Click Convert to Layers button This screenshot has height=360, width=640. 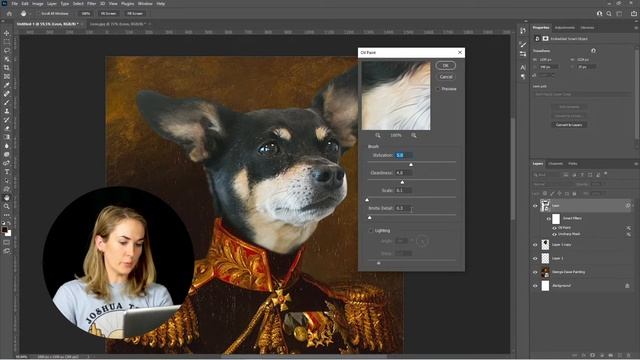click(569, 125)
